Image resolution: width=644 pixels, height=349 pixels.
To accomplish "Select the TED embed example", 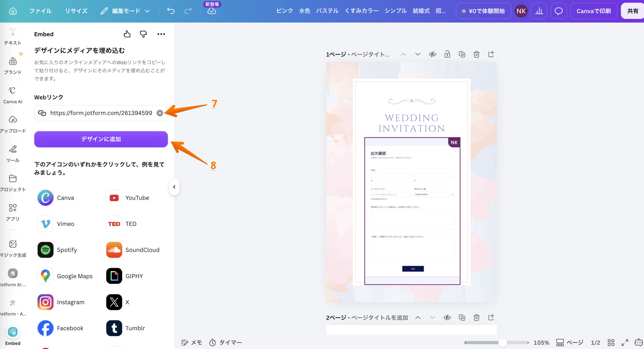I will coord(121,224).
